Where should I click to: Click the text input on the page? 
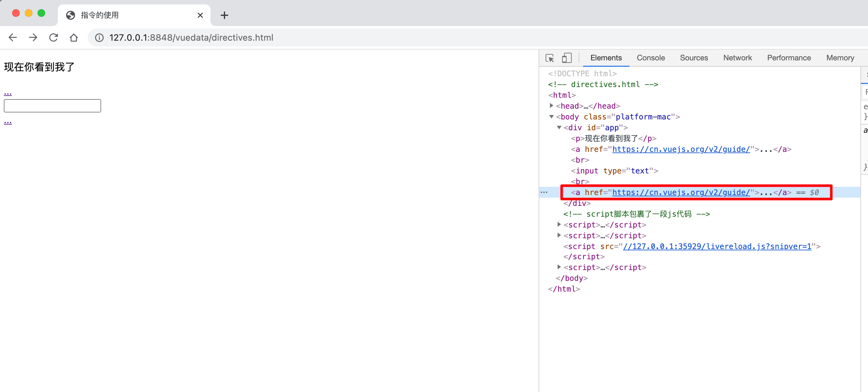52,106
